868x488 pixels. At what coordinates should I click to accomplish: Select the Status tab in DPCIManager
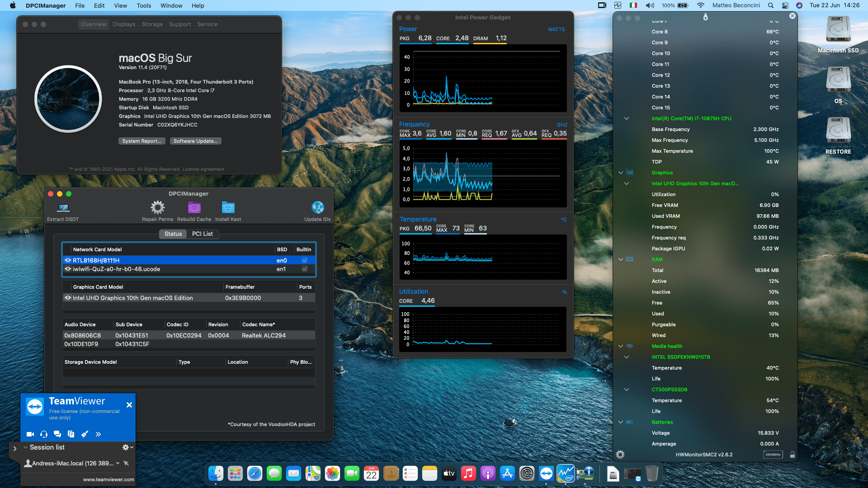tap(173, 234)
